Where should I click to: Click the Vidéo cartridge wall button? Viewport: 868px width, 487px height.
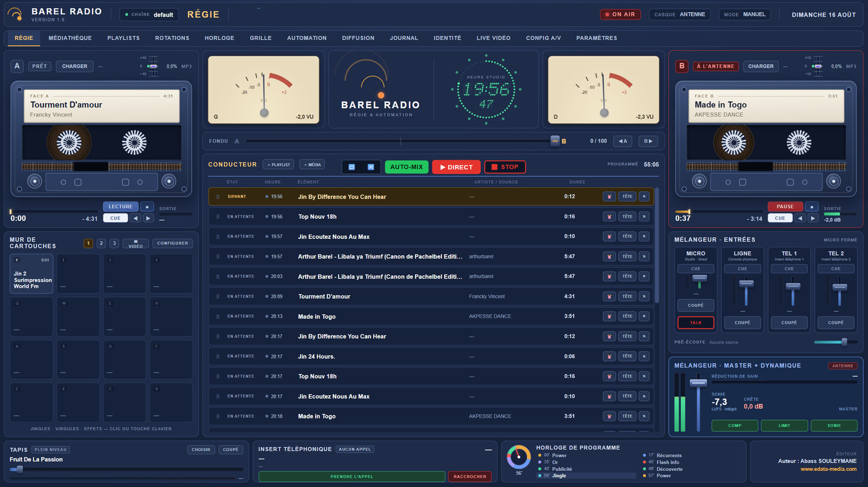[136, 244]
